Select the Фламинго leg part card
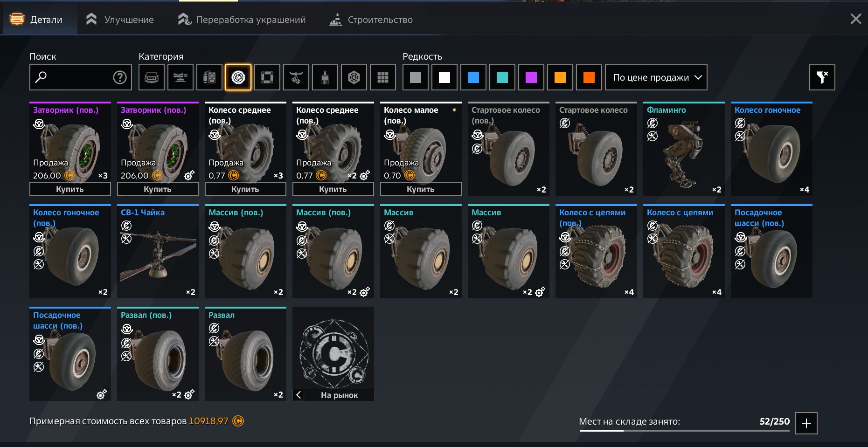868x447 pixels. pos(684,149)
